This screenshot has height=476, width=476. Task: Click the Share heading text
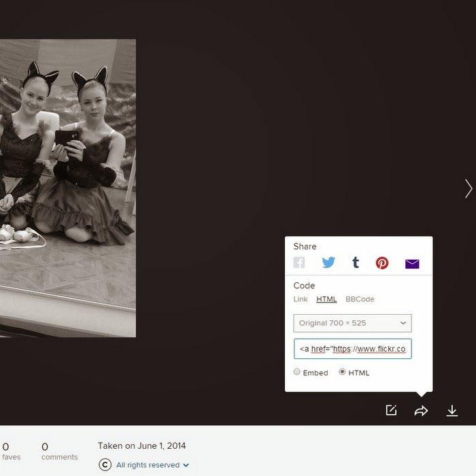(x=305, y=246)
